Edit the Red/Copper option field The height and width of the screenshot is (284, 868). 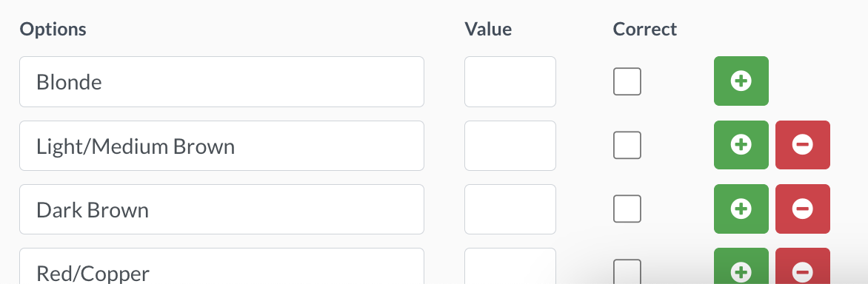pos(221,266)
